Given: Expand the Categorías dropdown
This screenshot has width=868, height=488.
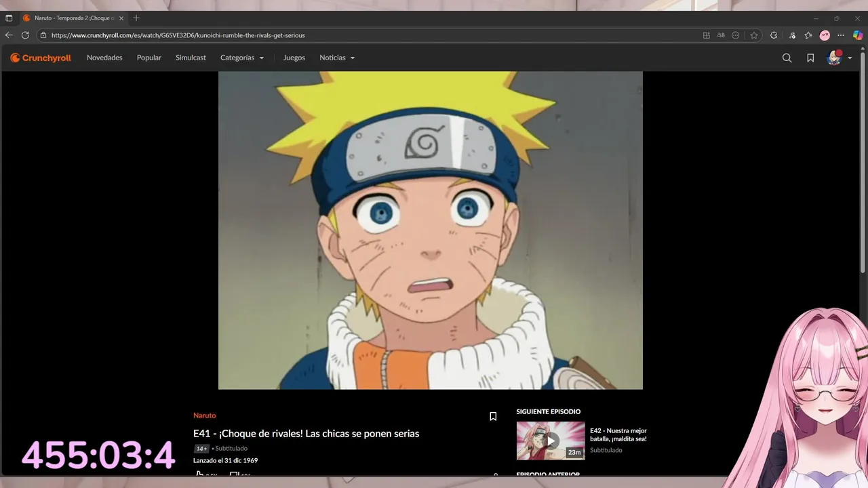Looking at the screenshot, I should coord(242,58).
